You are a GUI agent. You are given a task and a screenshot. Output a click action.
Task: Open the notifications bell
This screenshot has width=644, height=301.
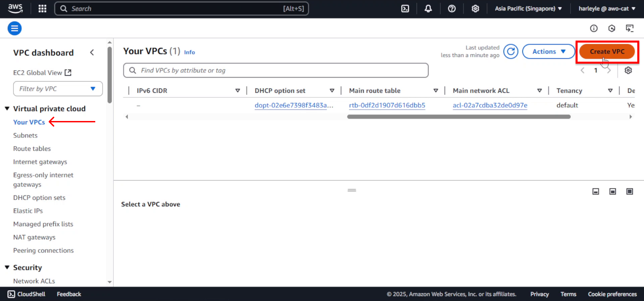(x=428, y=9)
